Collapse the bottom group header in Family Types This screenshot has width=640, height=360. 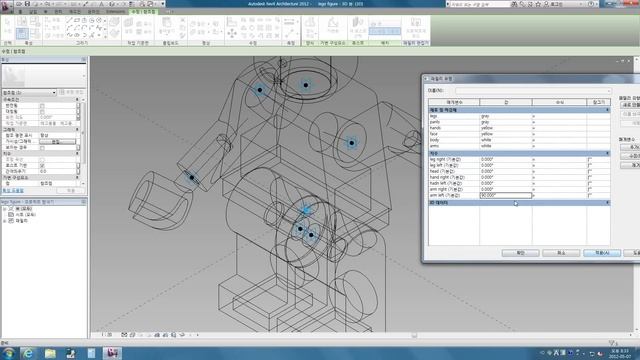(x=607, y=202)
